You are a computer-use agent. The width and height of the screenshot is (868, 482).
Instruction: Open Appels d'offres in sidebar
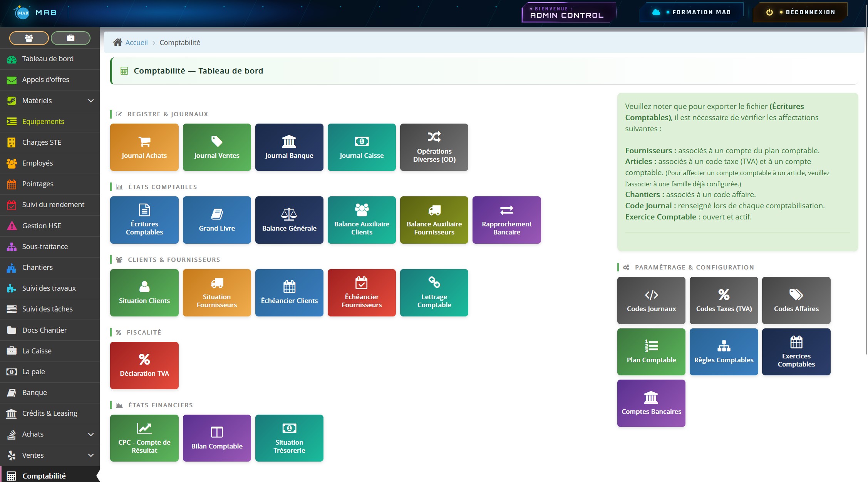pos(50,80)
